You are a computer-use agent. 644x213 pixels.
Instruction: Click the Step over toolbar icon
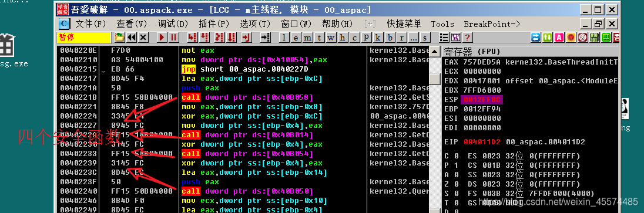tap(204, 38)
